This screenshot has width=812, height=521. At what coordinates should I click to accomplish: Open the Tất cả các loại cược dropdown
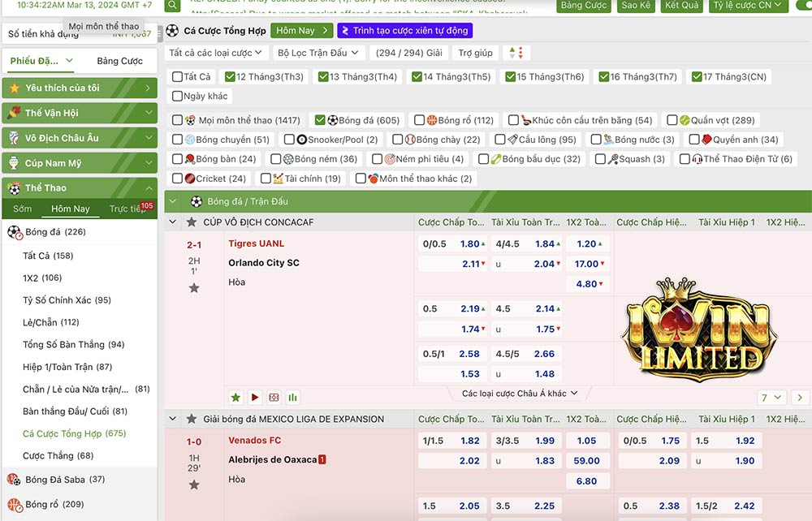[217, 53]
